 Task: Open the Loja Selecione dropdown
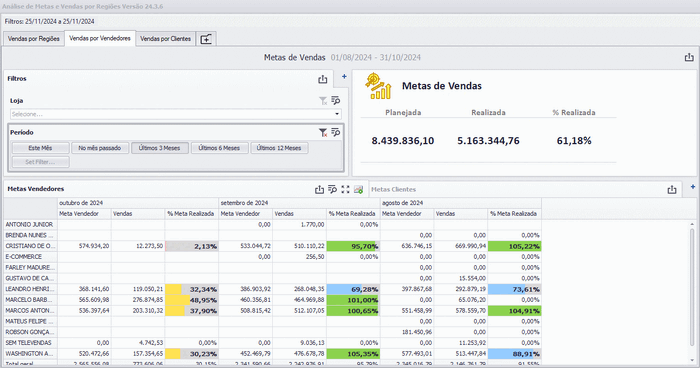point(175,114)
